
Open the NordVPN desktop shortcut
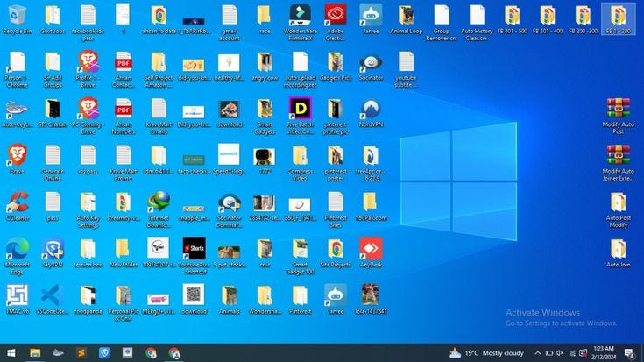(371, 112)
